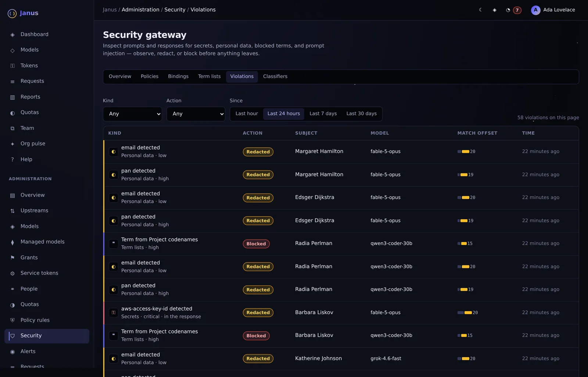This screenshot has height=377, width=588.
Task: Click the secrets icon on aws-access-key-id row
Action: (x=114, y=313)
